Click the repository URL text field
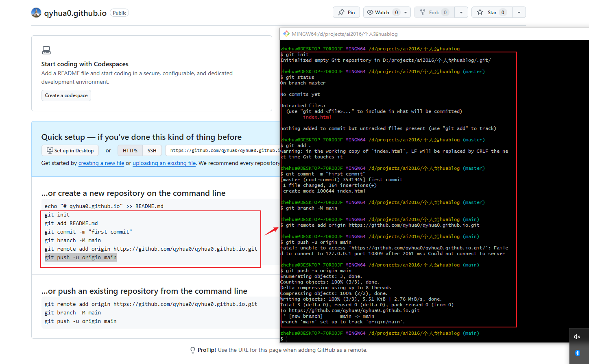589x364 pixels. click(224, 151)
